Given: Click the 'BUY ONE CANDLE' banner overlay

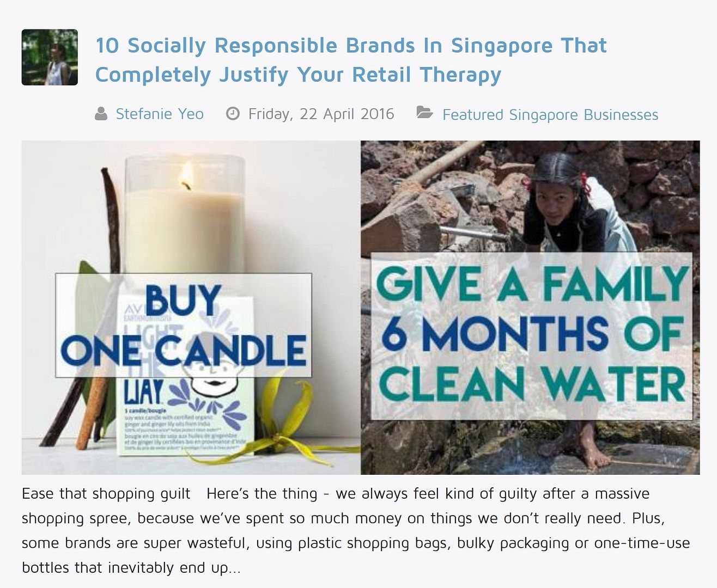Looking at the screenshot, I should (x=184, y=326).
